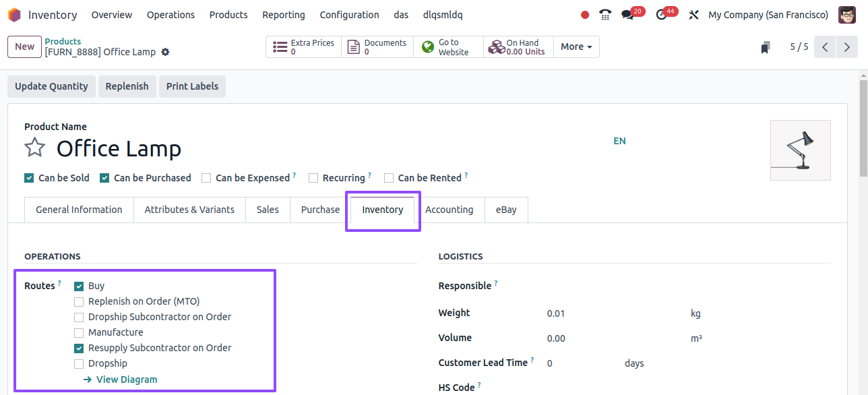Click the Replenish button

[x=127, y=86]
